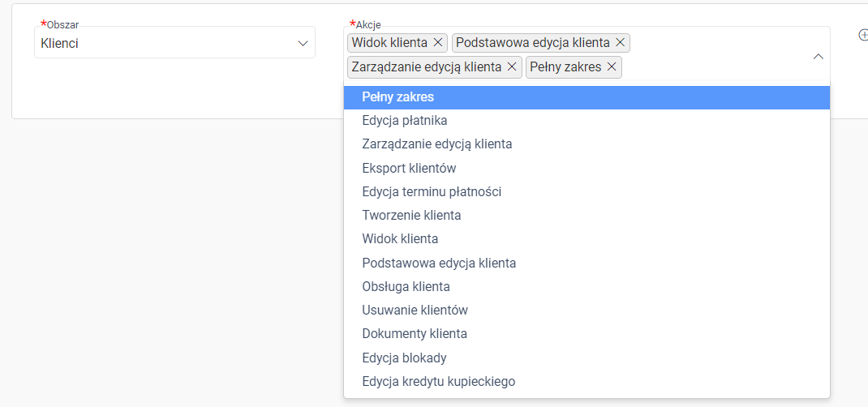This screenshot has width=868, height=407.
Task: Select Obsługa klienta option
Action: [587, 286]
